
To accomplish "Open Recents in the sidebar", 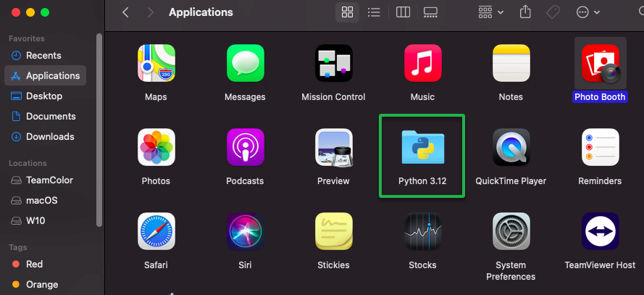I will [x=45, y=56].
